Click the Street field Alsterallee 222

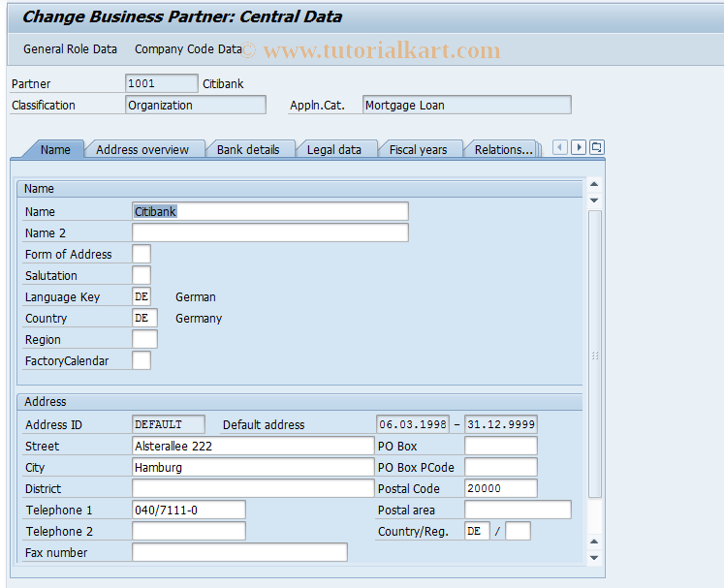pyautogui.click(x=253, y=446)
